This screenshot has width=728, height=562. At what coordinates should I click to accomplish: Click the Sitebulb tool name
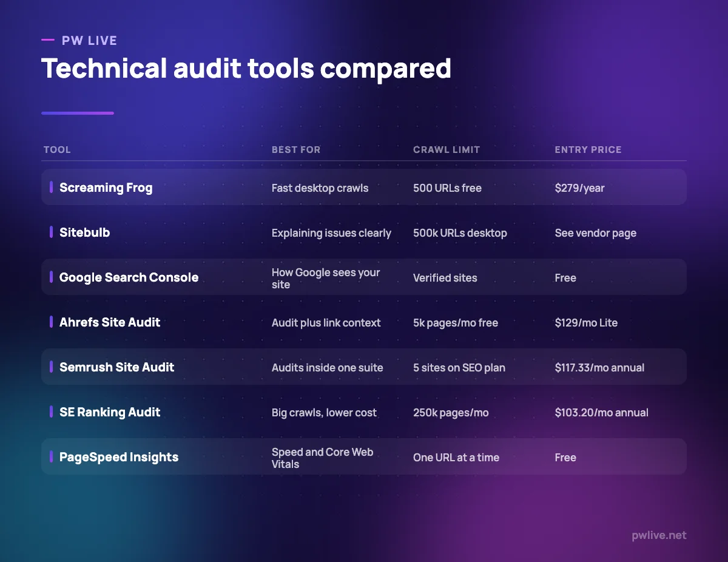(85, 232)
